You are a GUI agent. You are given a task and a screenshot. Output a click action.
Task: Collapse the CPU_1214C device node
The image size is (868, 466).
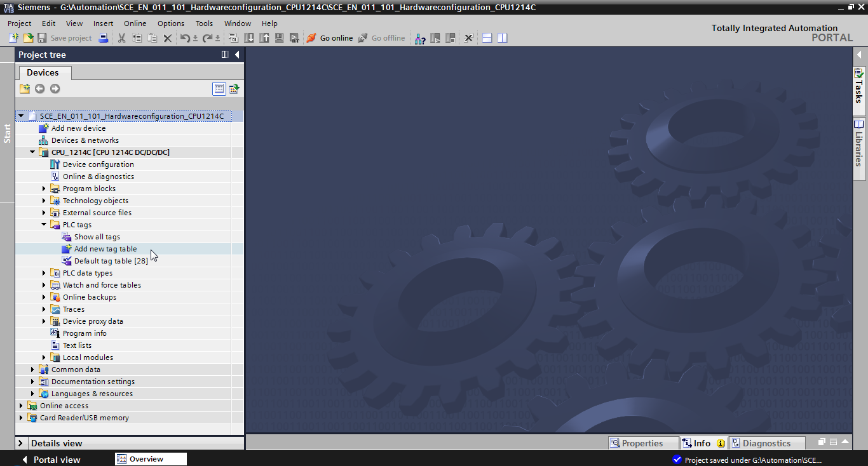click(32, 152)
